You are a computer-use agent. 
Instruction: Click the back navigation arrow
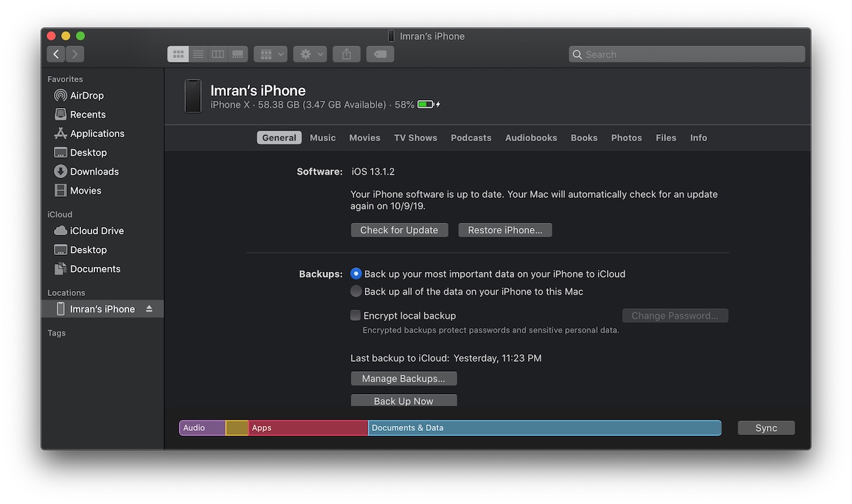[x=55, y=53]
